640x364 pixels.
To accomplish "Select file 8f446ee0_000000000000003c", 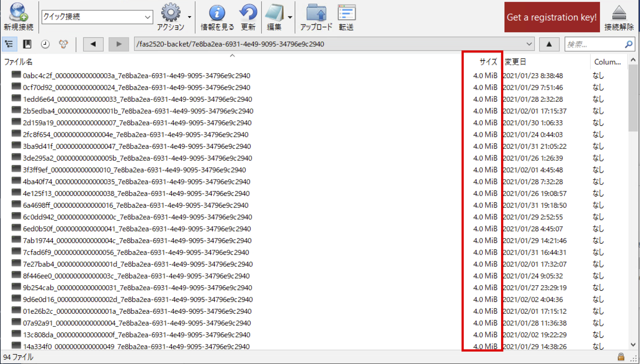I will pyautogui.click(x=136, y=276).
